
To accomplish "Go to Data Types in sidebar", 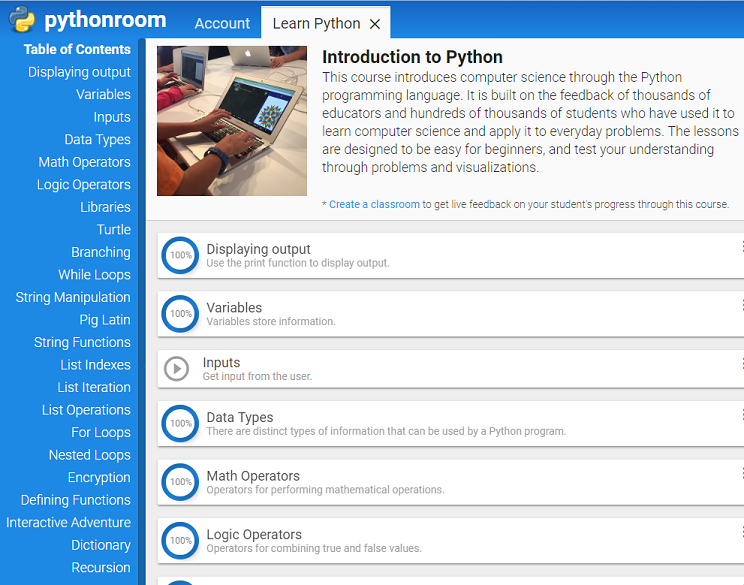I will click(x=97, y=139).
